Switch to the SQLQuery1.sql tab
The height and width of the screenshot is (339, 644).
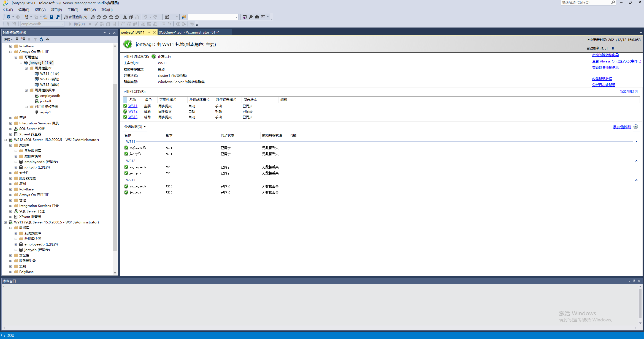pyautogui.click(x=189, y=32)
